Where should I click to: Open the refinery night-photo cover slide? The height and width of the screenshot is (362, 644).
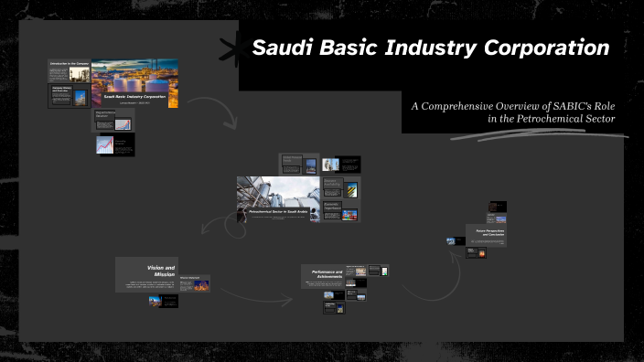click(x=134, y=83)
